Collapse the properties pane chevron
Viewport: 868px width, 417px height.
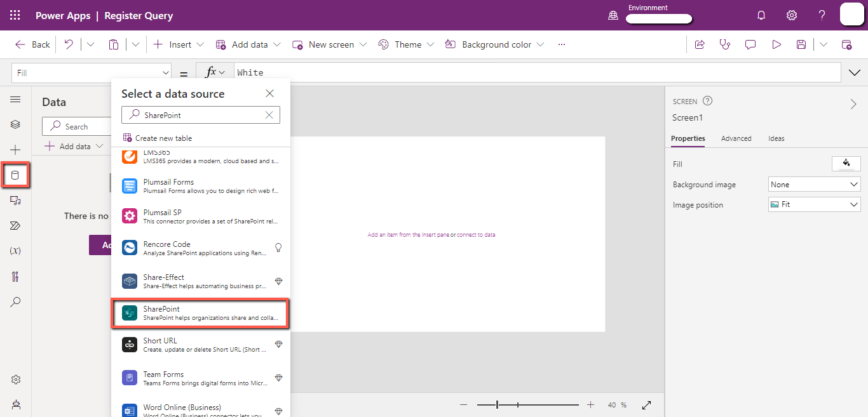pyautogui.click(x=853, y=105)
